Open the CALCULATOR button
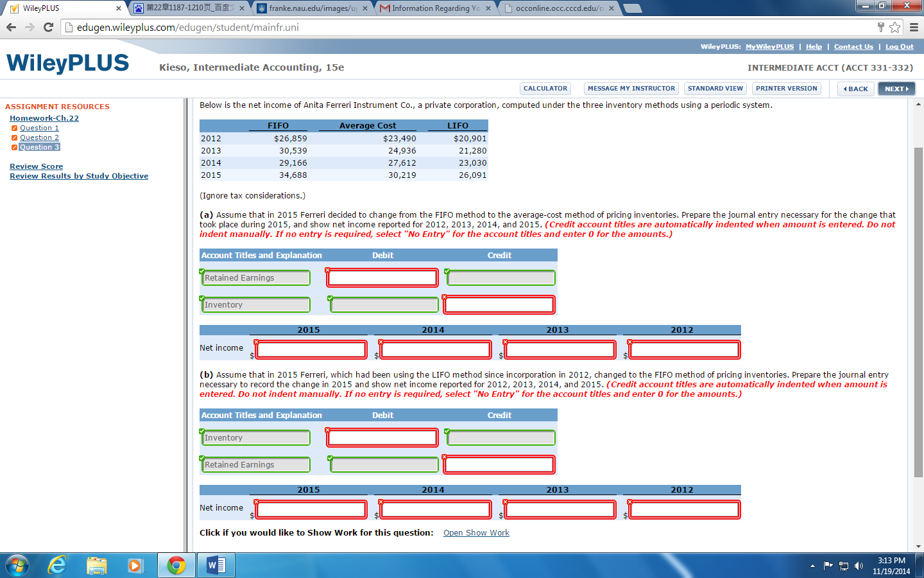This screenshot has width=924, height=578. 545,89
